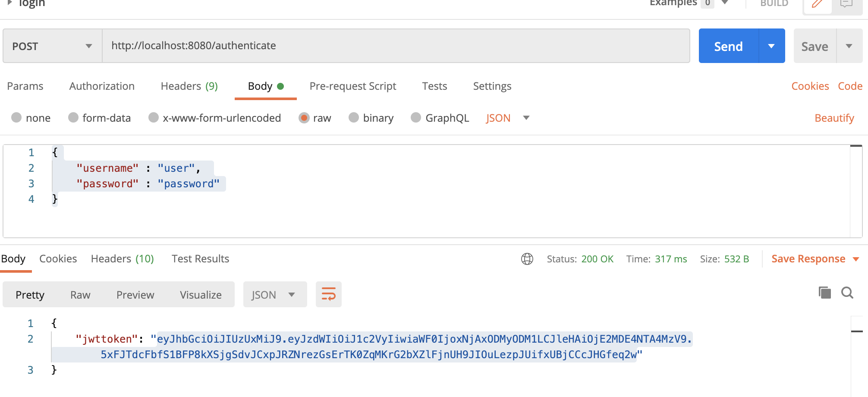This screenshot has width=868, height=397.
Task: Open the POST method dropdown
Action: (88, 46)
